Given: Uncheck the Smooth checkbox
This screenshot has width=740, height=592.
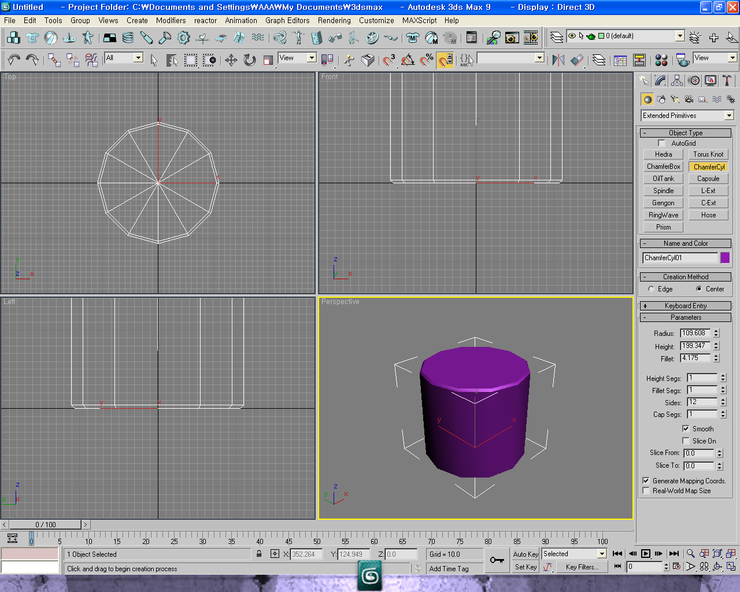Looking at the screenshot, I should pyautogui.click(x=686, y=429).
